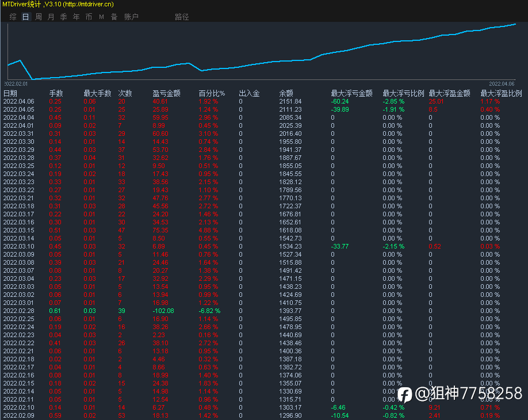The image size is (528, 420).
Task: Click the 2022.04.06 chart end date
Action: (502, 84)
